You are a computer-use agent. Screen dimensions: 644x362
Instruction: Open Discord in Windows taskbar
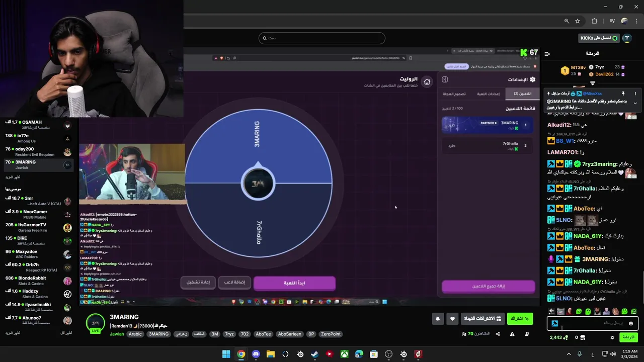point(256,354)
